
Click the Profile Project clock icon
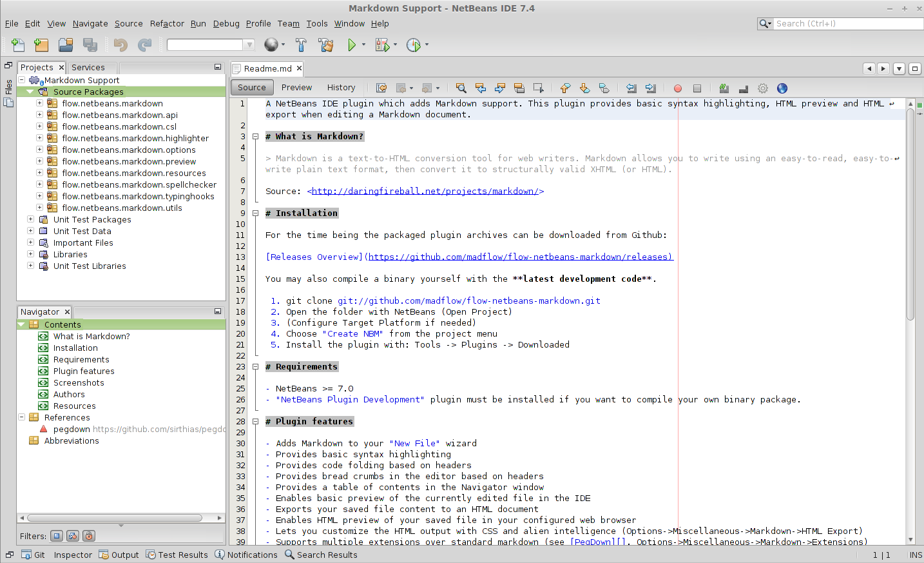[414, 44]
